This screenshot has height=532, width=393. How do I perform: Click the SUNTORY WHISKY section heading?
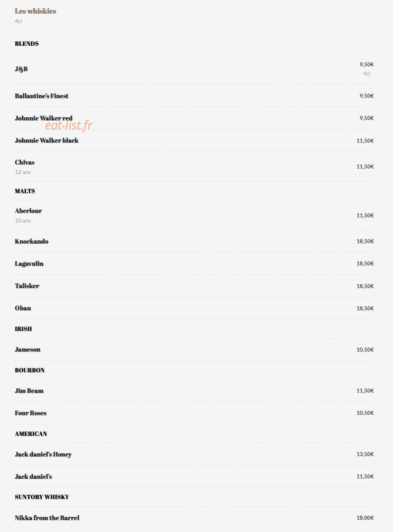(x=42, y=497)
